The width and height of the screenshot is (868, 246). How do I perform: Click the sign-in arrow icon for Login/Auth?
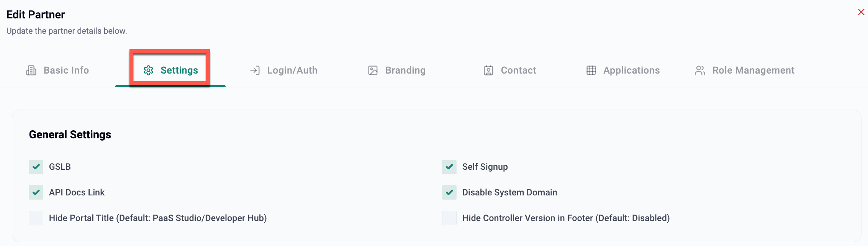(x=255, y=71)
